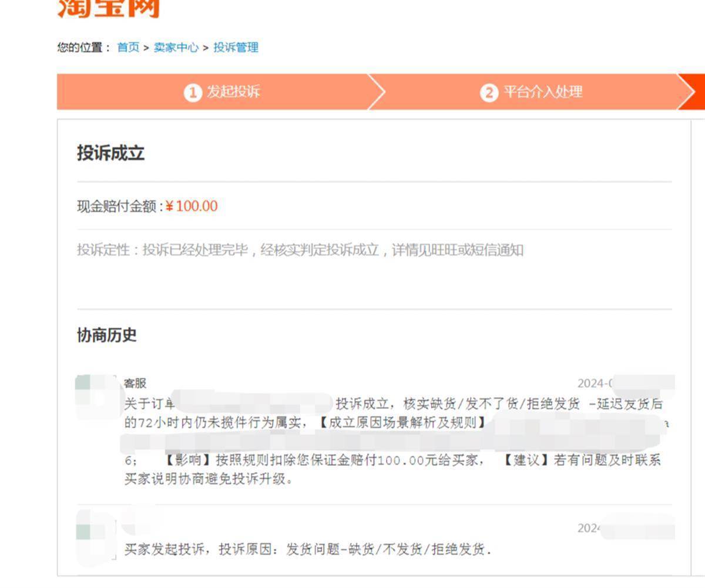Go to 卖家中心 via breadcrumb
This screenshot has width=705, height=588.
[x=176, y=48]
